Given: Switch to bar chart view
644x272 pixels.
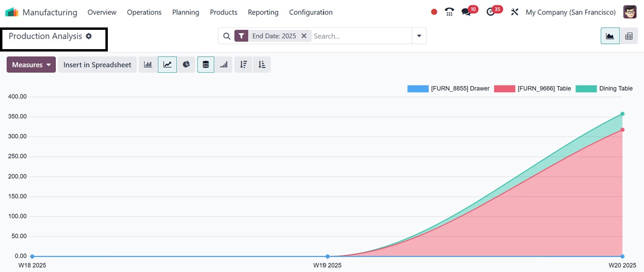Looking at the screenshot, I should click(148, 65).
